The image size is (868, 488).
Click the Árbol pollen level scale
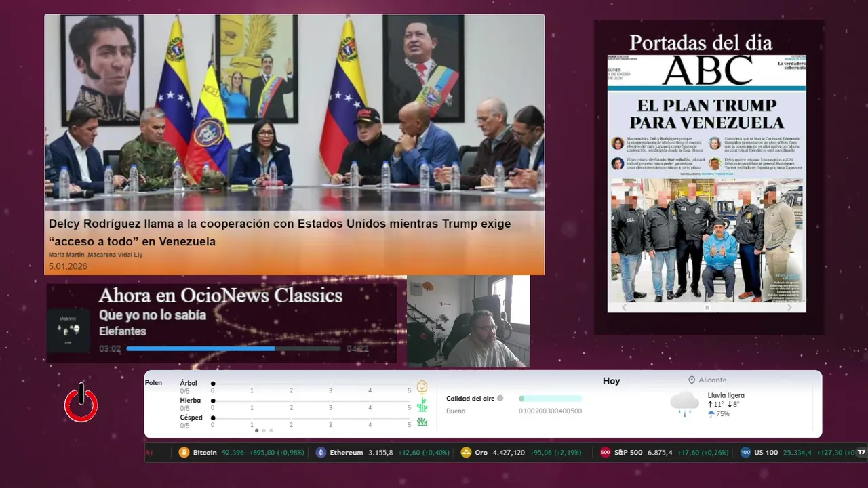pyautogui.click(x=311, y=384)
